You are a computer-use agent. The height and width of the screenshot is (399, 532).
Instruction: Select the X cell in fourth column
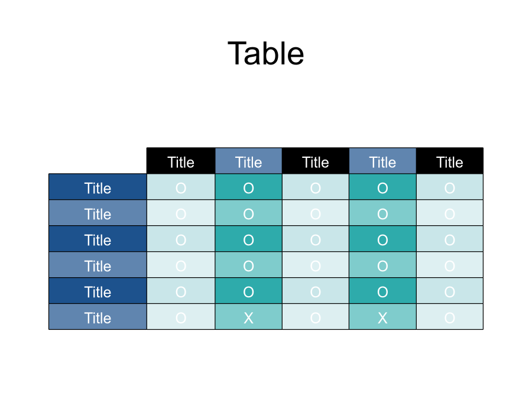pos(382,317)
